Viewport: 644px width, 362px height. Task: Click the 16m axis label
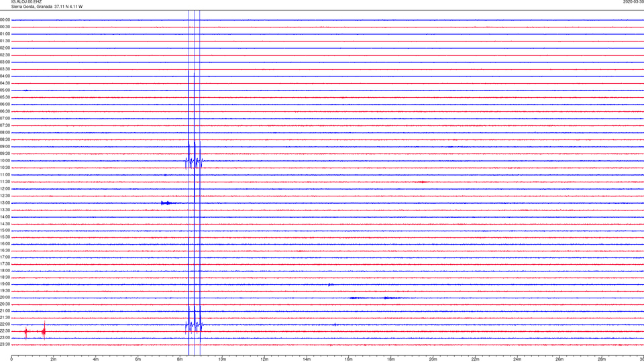(349, 359)
